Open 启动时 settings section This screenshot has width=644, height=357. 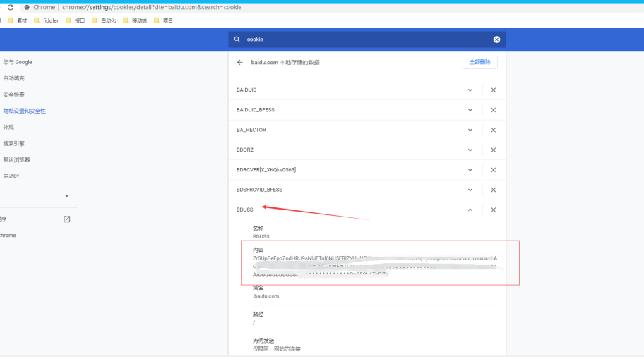(11, 176)
